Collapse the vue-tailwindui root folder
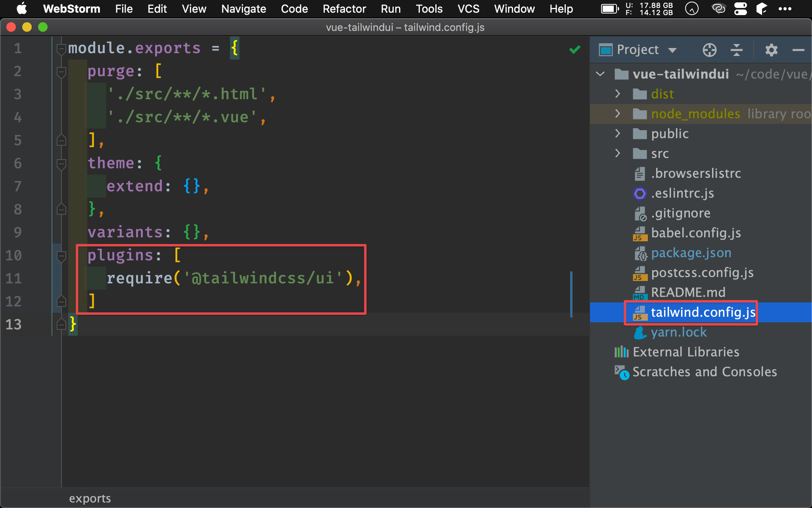Image resolution: width=812 pixels, height=508 pixels. coord(600,74)
